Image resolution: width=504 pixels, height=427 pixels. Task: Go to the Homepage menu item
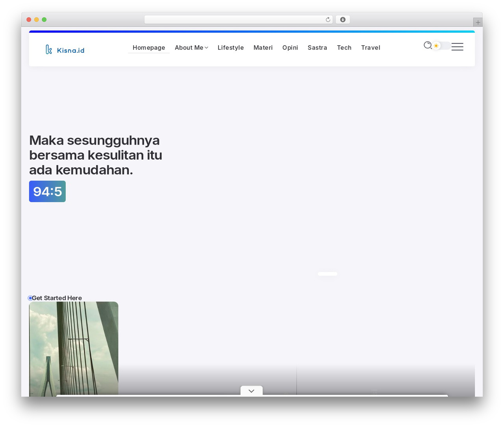coord(149,48)
